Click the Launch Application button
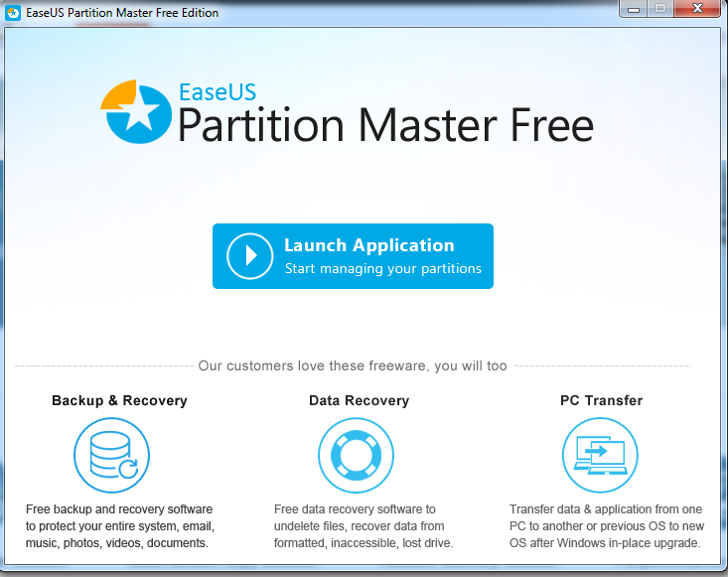The height and width of the screenshot is (577, 728). (x=353, y=256)
